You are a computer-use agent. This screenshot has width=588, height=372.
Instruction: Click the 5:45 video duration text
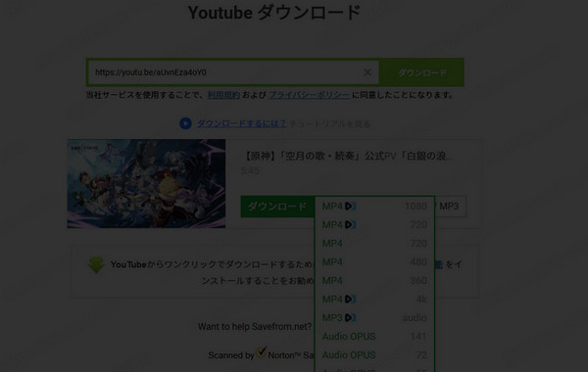click(x=250, y=171)
